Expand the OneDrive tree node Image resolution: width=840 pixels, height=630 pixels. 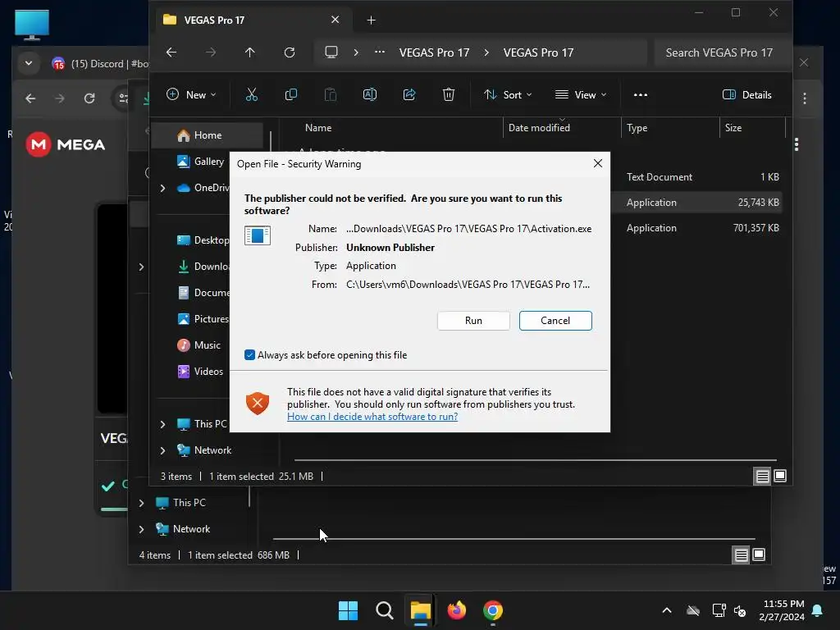(163, 188)
